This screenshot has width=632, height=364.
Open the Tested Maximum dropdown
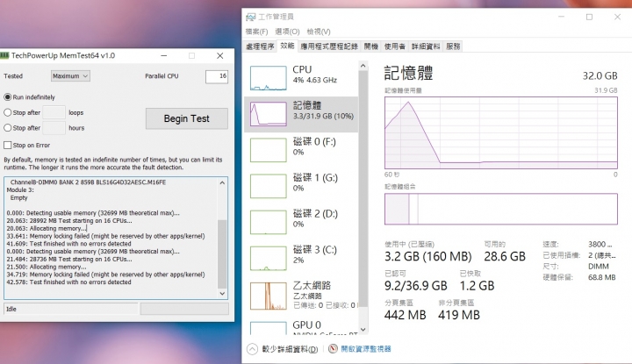pos(70,75)
